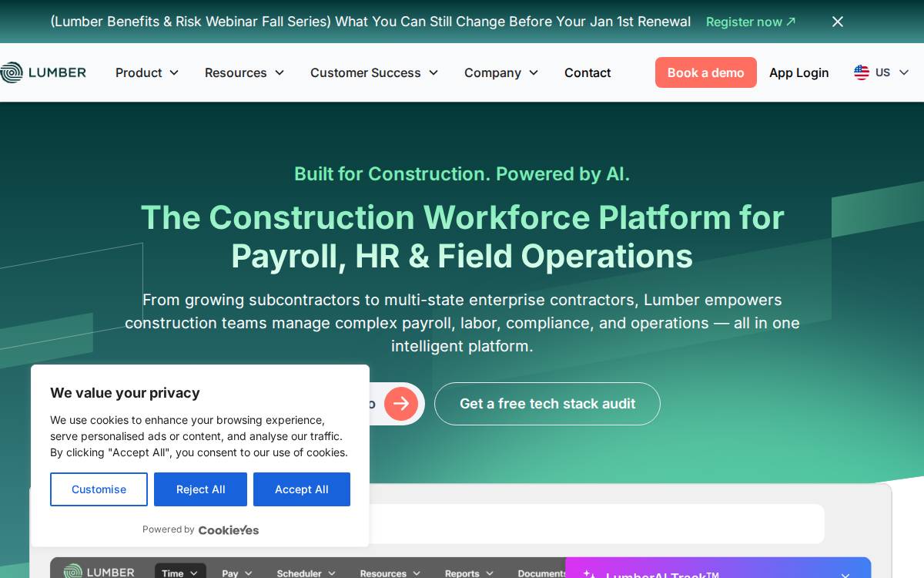Open the Contact page
The image size is (924, 578).
(588, 72)
